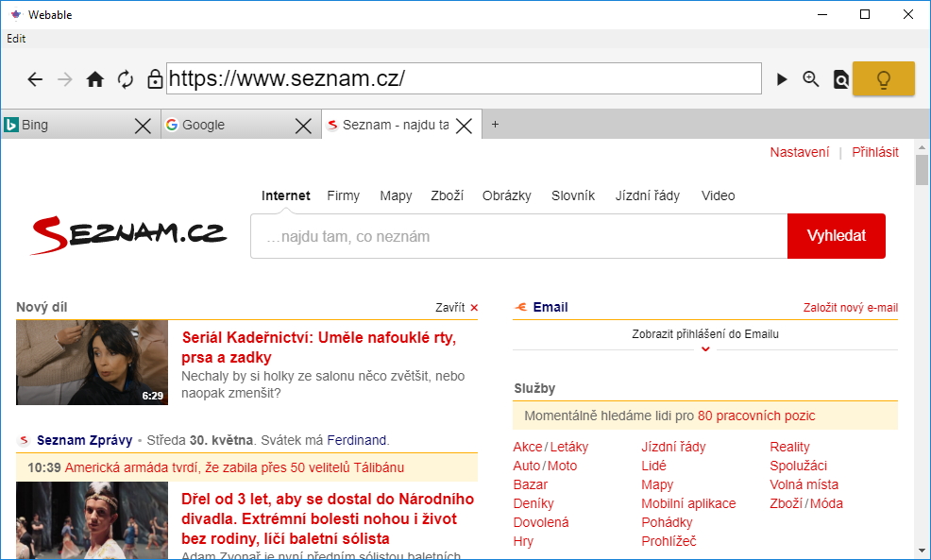
Task: Open the Letáky service link
Action: (x=568, y=447)
